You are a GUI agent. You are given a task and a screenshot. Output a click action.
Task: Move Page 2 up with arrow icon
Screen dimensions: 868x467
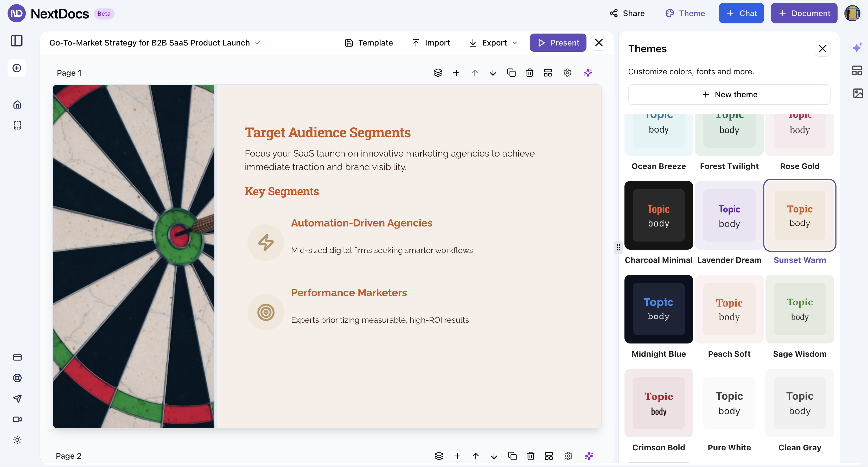point(476,456)
